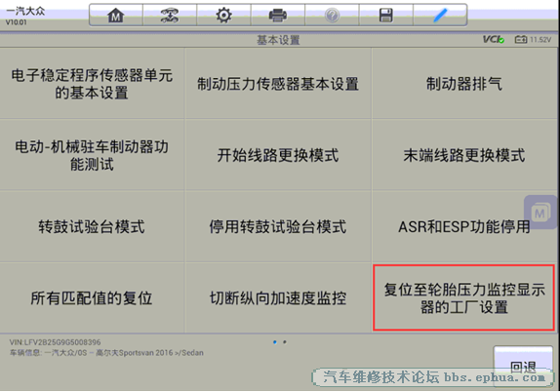
Task: Select 开始线路更换模式
Action: point(278,155)
